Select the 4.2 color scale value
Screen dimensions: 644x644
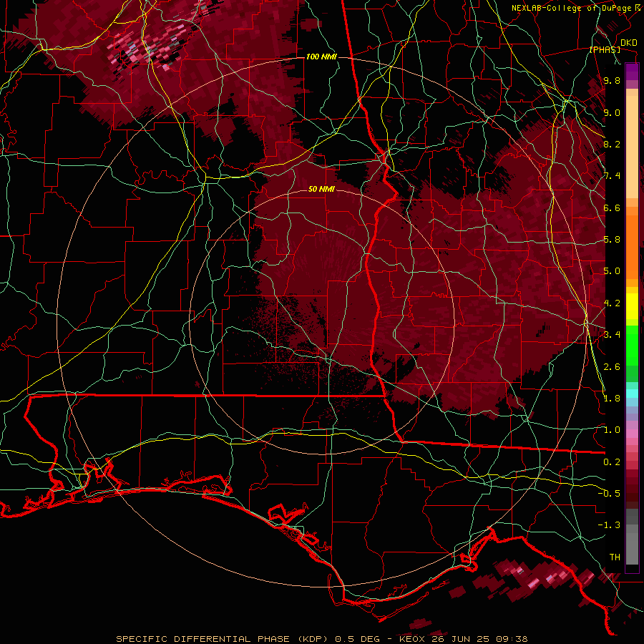(612, 303)
